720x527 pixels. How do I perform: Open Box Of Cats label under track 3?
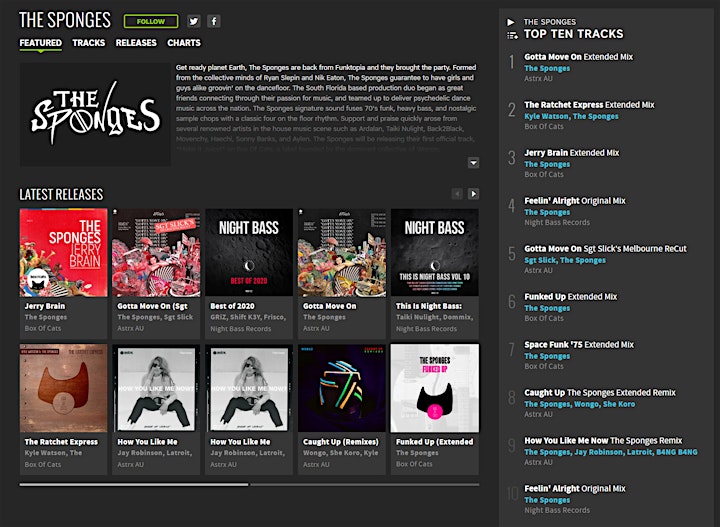[544, 174]
